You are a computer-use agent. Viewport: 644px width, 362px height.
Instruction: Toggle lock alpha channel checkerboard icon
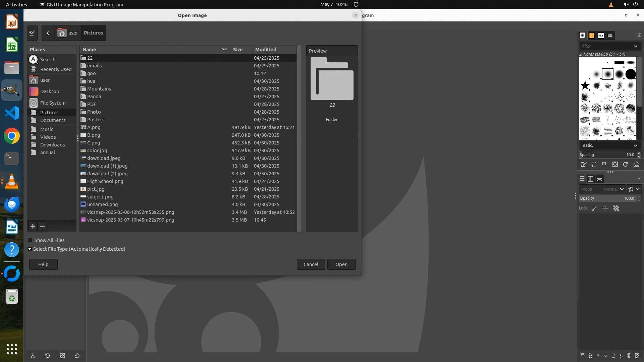616,208
